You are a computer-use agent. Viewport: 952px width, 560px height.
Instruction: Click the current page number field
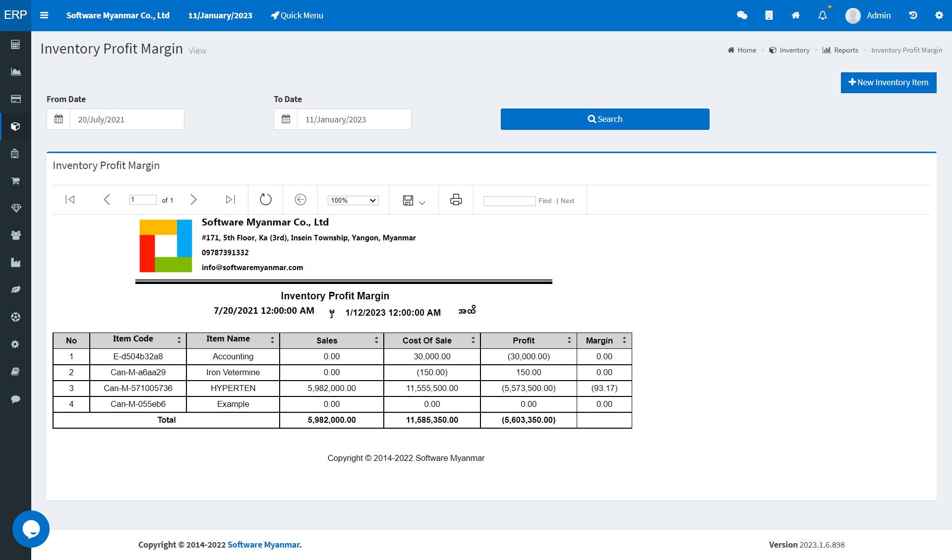tap(143, 200)
